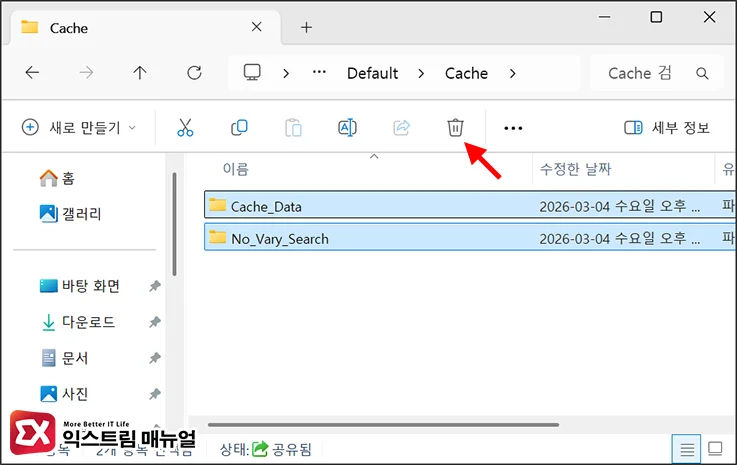Click the pin icon next to 사진
Viewport: 737px width, 465px height.
click(155, 394)
